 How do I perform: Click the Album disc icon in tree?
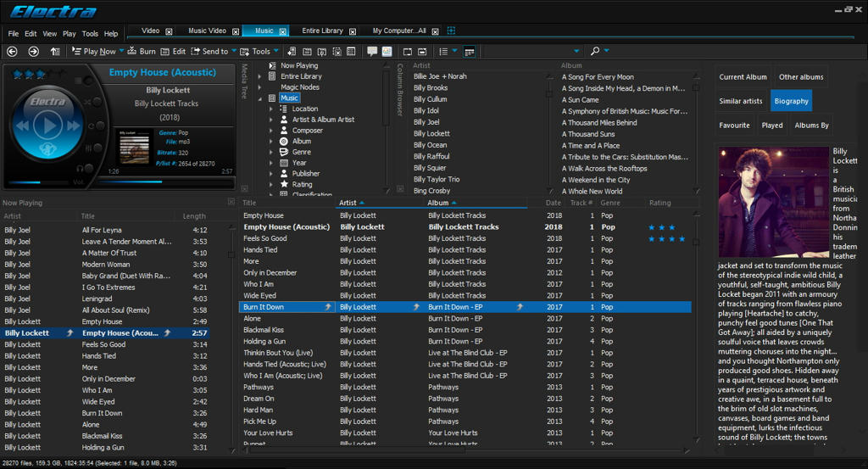[x=284, y=141]
